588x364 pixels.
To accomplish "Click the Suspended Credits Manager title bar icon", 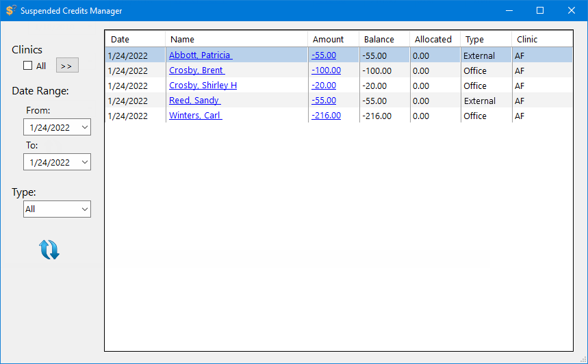I will tap(11, 10).
